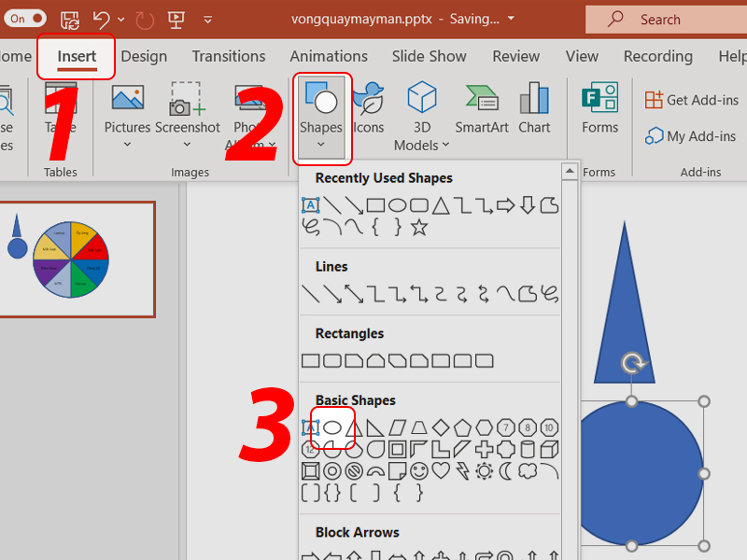Click the blue triangle shape on the slide
This screenshot has width=747, height=560.
(624, 308)
